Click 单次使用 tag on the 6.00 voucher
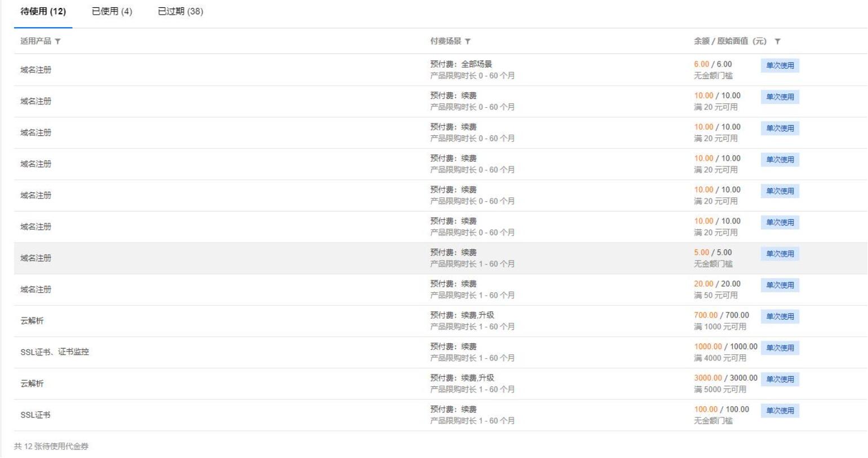Image resolution: width=868 pixels, height=458 pixels. pyautogui.click(x=780, y=66)
